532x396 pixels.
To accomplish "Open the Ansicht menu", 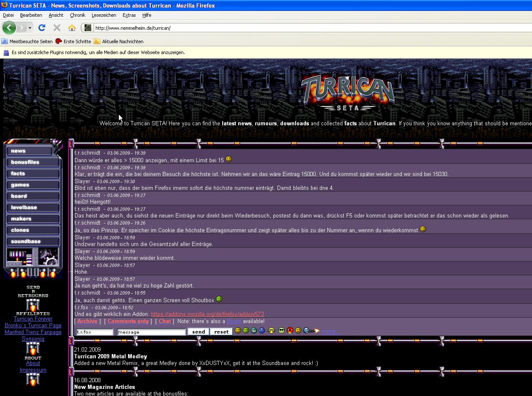I will coord(56,15).
